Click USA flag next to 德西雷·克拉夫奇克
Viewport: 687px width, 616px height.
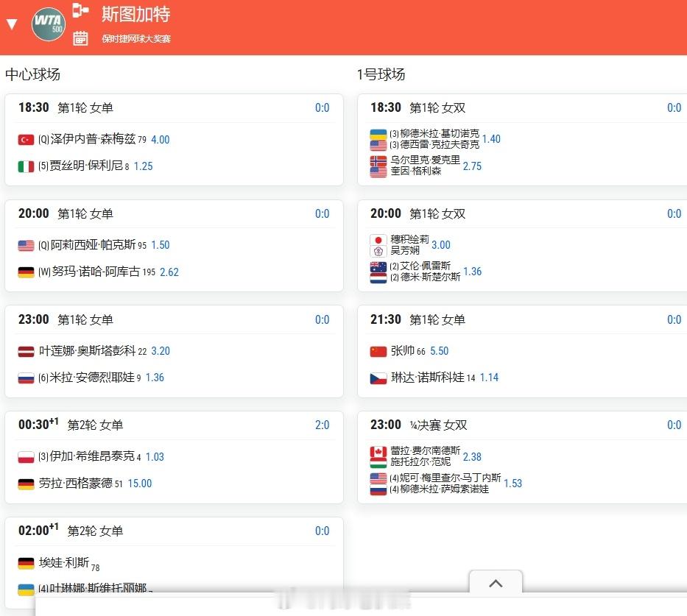tap(378, 145)
